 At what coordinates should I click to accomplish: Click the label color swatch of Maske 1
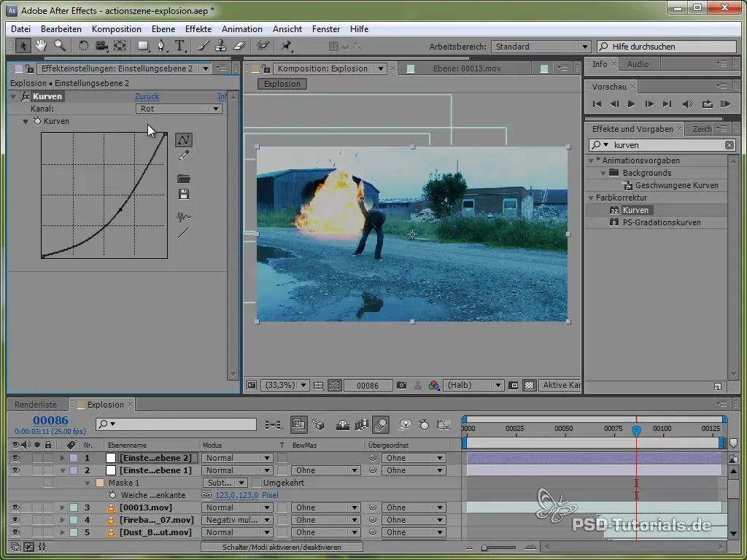click(x=99, y=483)
